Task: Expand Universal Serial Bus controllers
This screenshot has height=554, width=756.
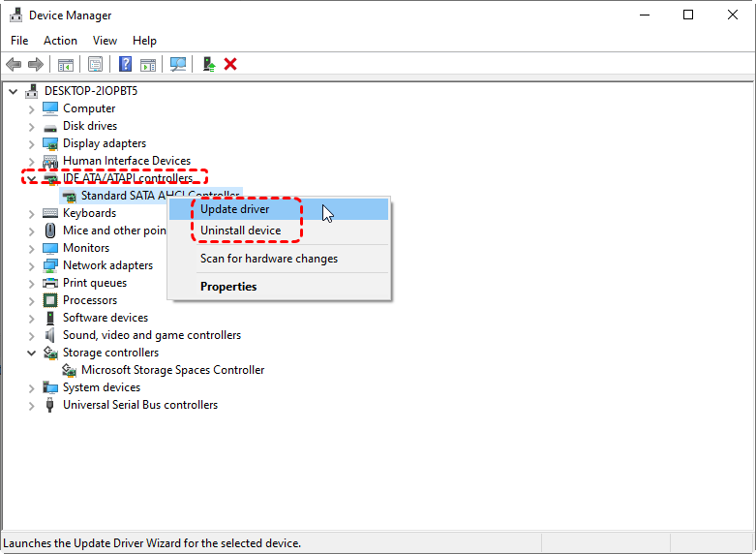Action: pos(32,405)
